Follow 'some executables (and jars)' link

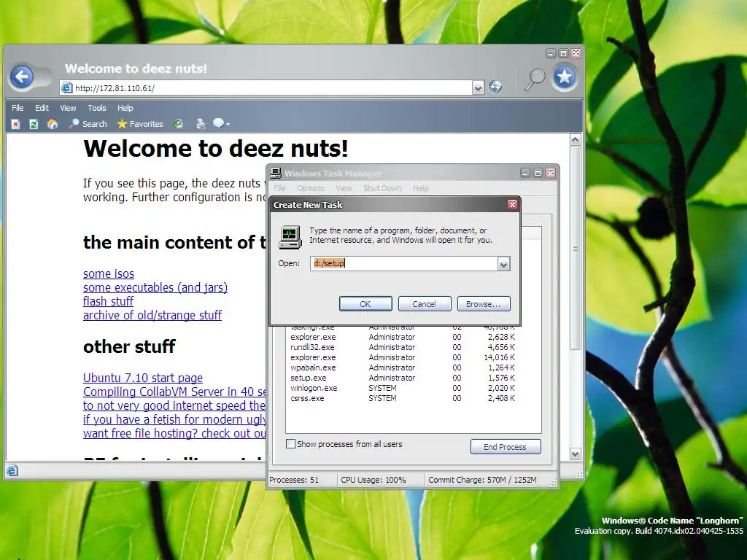coord(155,287)
